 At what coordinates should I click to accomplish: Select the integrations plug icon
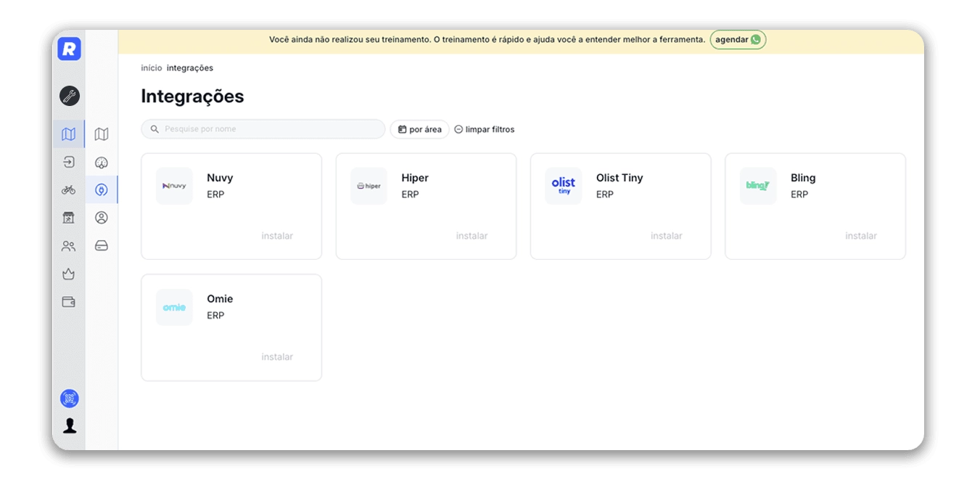pyautogui.click(x=102, y=190)
